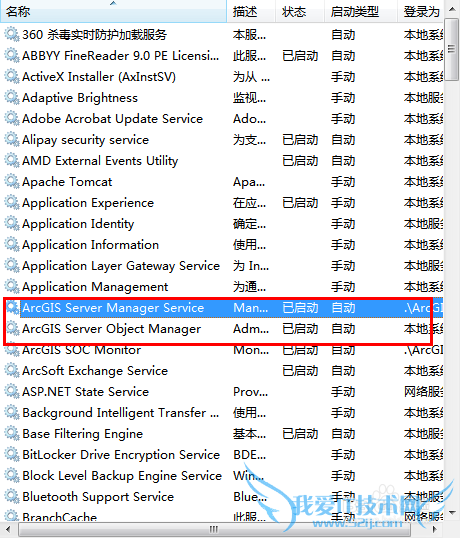This screenshot has height=538, width=460.
Task: Select ASP.NET State Service
Action: [85, 392]
